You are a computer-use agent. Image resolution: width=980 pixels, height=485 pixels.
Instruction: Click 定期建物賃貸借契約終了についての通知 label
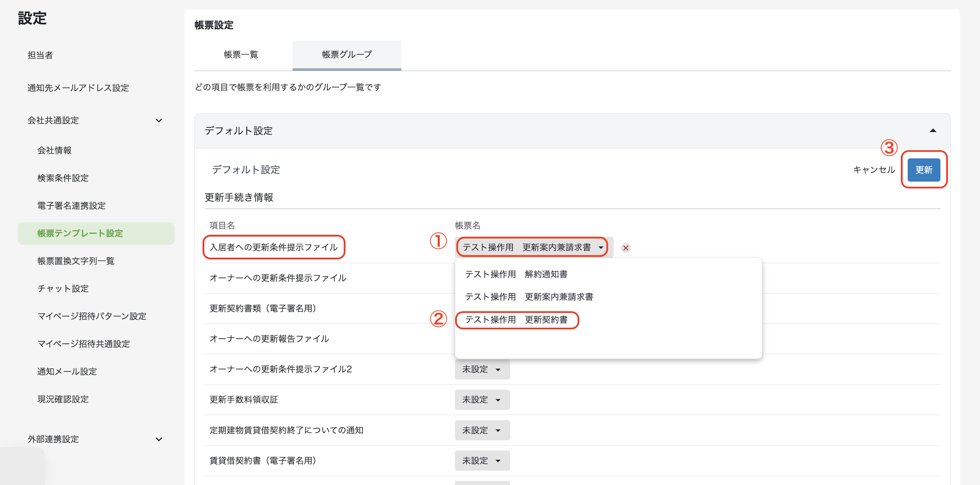(287, 430)
